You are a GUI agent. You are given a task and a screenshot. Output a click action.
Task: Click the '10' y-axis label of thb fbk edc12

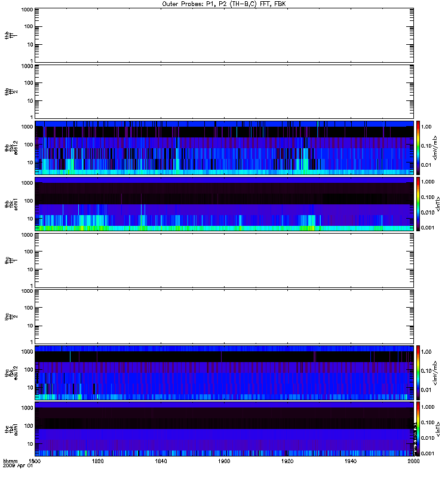[x=30, y=163]
